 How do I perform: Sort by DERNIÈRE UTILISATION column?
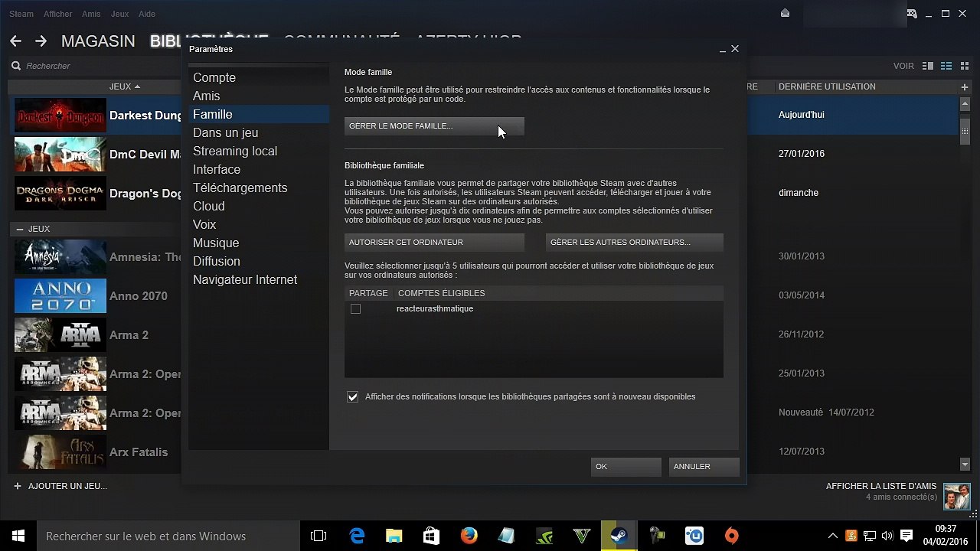pyautogui.click(x=827, y=87)
